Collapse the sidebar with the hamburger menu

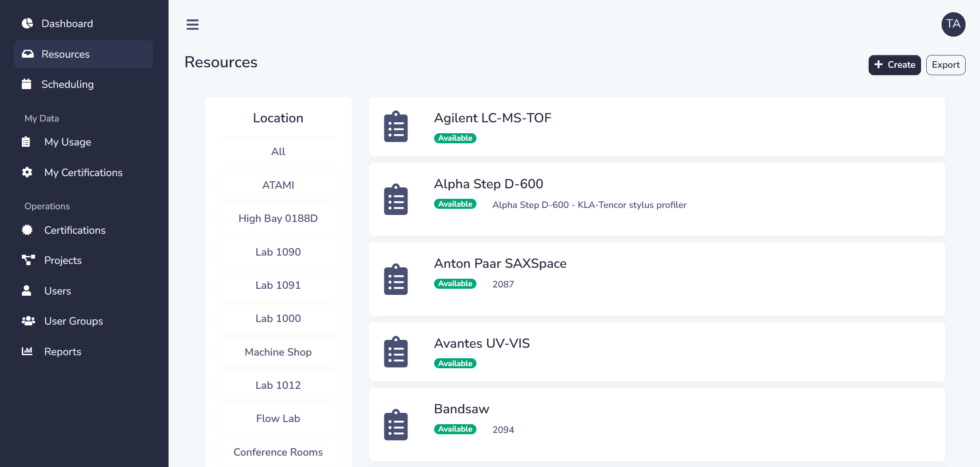192,24
